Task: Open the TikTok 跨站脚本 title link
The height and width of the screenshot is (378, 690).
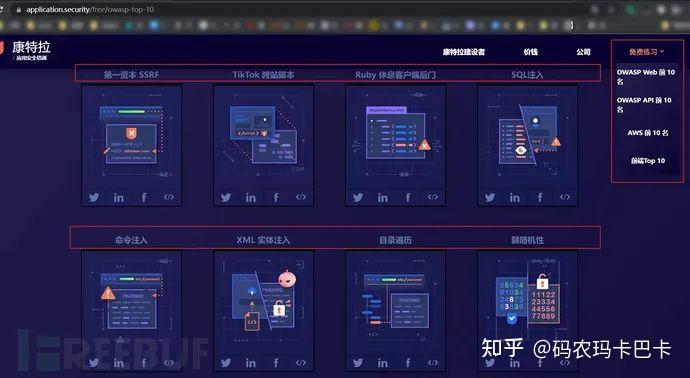Action: [x=263, y=75]
